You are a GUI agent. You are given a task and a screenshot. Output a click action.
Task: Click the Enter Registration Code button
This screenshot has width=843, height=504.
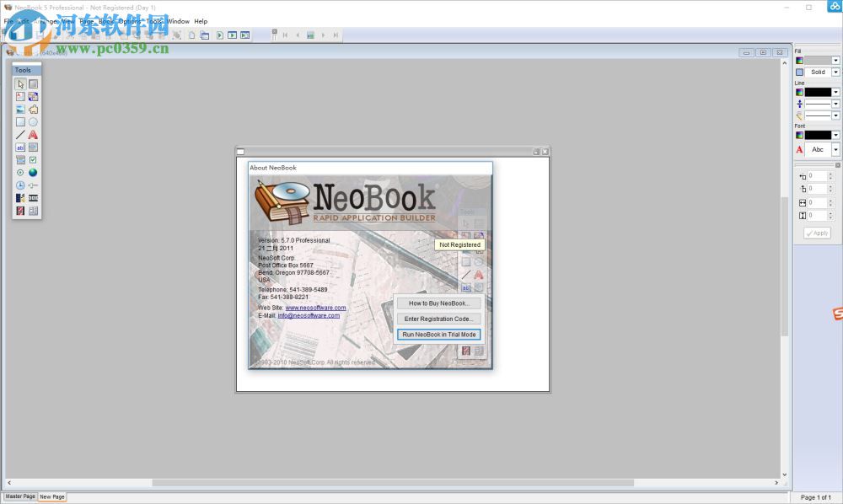[x=438, y=319]
